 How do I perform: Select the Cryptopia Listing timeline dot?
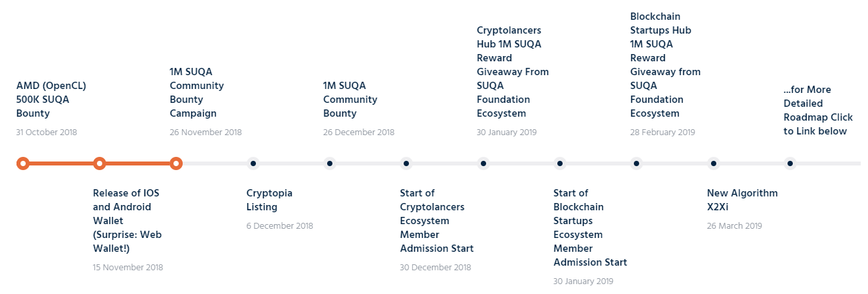[253, 163]
